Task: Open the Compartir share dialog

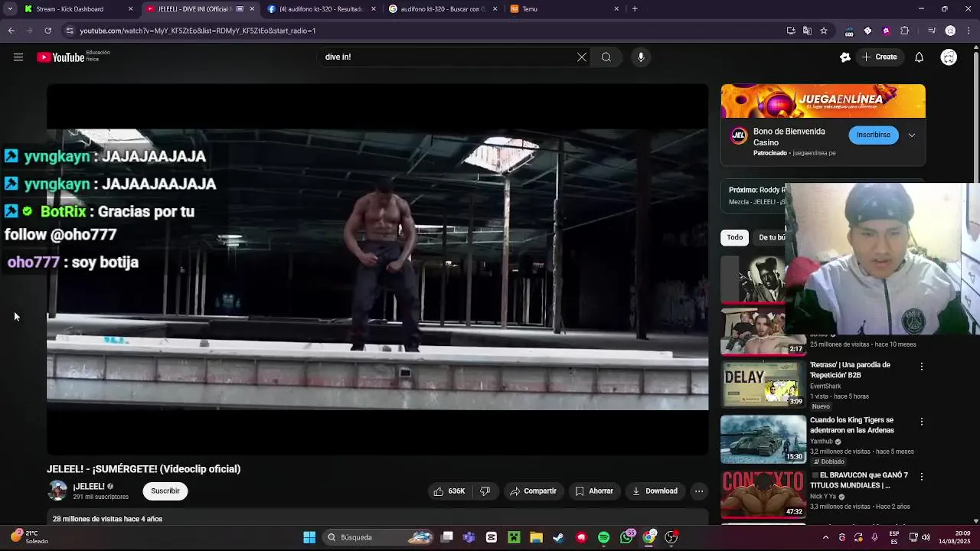Action: click(533, 491)
